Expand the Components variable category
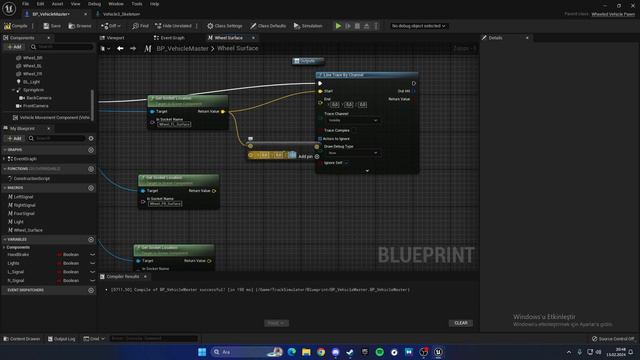640x360 pixels. point(4,247)
